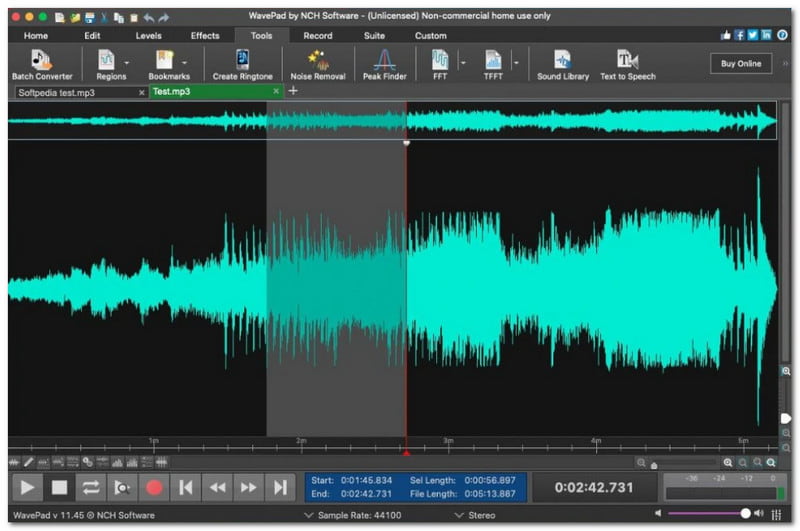This screenshot has height=531, width=800.
Task: Switch to the Home tab
Action: (x=36, y=36)
